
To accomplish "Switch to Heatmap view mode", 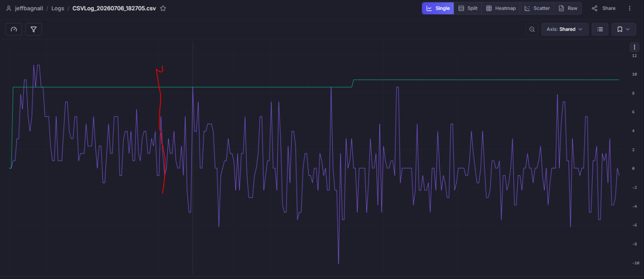I will [500, 8].
